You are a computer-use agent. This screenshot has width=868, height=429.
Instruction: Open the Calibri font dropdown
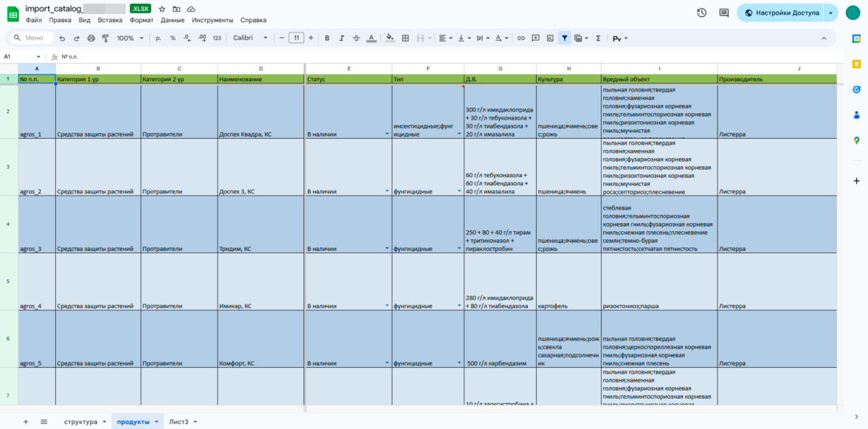click(250, 38)
